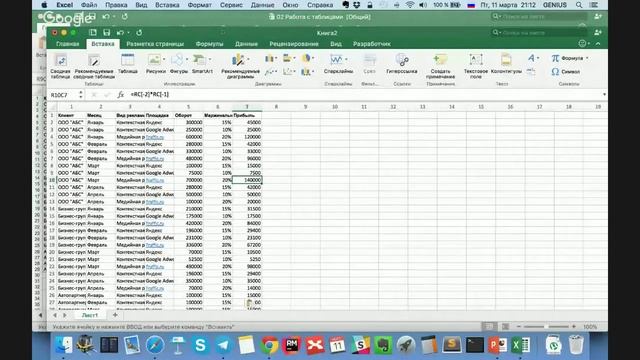Switch to Normal view in status bar
Screen dimensions: 640x360
488,327
